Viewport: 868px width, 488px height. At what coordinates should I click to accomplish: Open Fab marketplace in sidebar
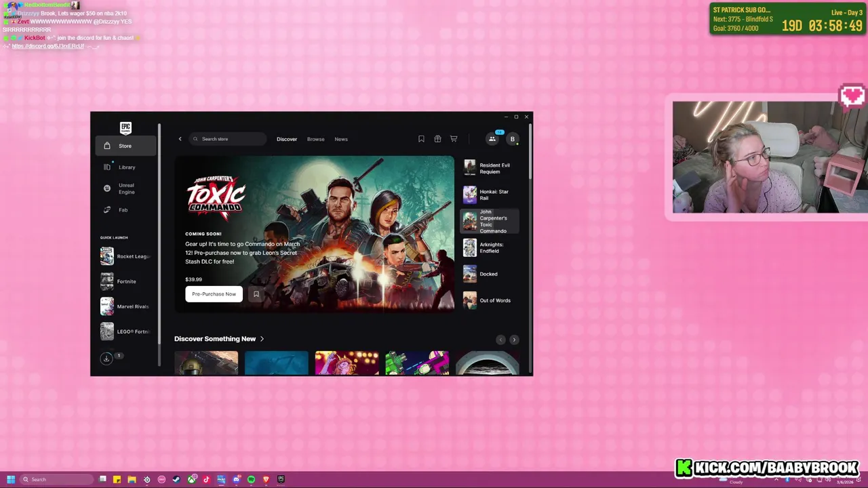pyautogui.click(x=125, y=209)
